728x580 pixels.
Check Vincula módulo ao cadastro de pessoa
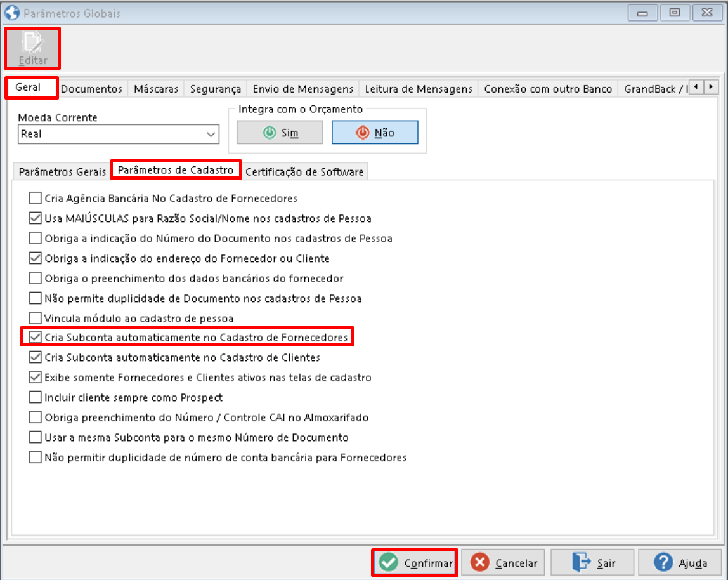pyautogui.click(x=36, y=318)
